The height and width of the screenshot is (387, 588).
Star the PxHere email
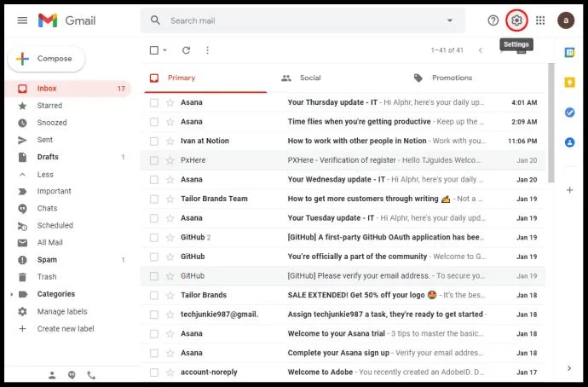pos(170,160)
